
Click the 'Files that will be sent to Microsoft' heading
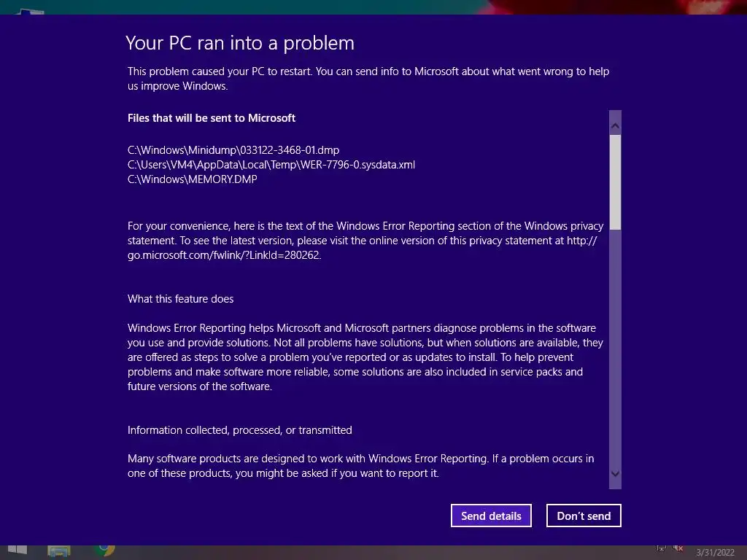212,118
